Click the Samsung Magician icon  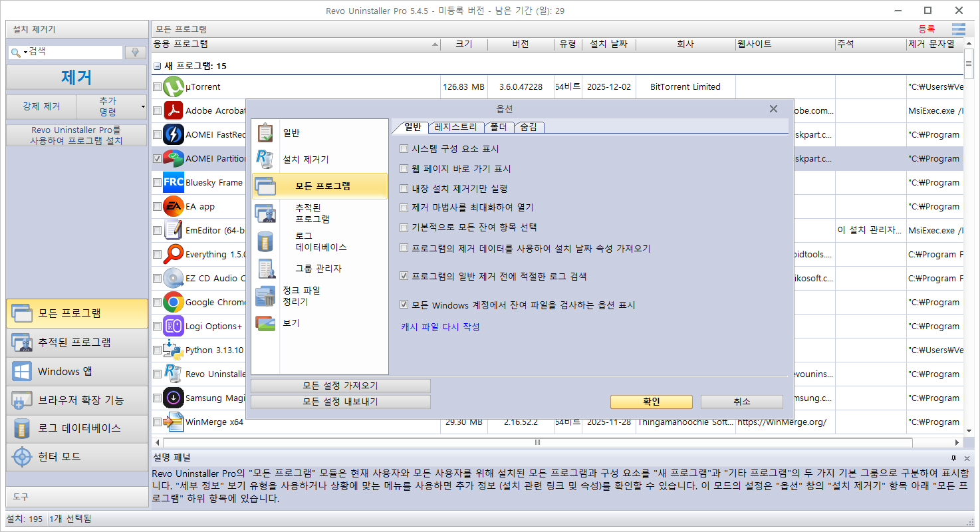(x=174, y=398)
